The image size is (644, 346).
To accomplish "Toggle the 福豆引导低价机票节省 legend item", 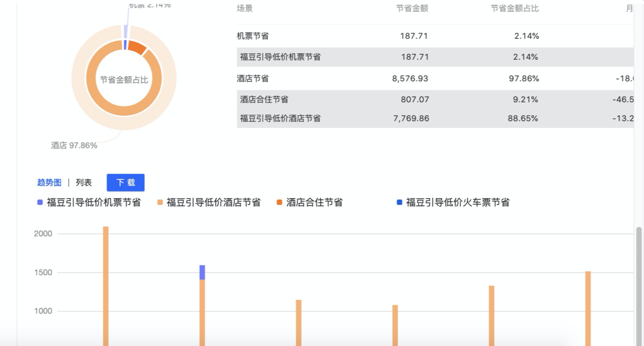I will coord(89,202).
